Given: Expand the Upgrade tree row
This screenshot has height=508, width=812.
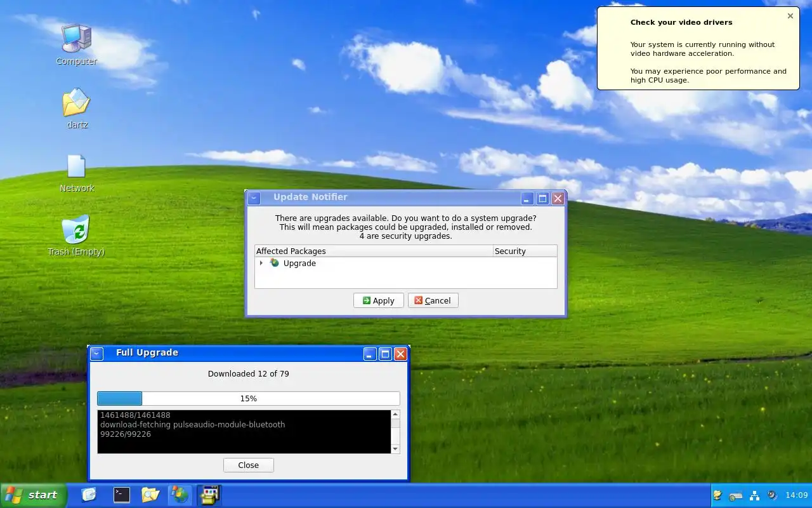Looking at the screenshot, I should pos(261,263).
